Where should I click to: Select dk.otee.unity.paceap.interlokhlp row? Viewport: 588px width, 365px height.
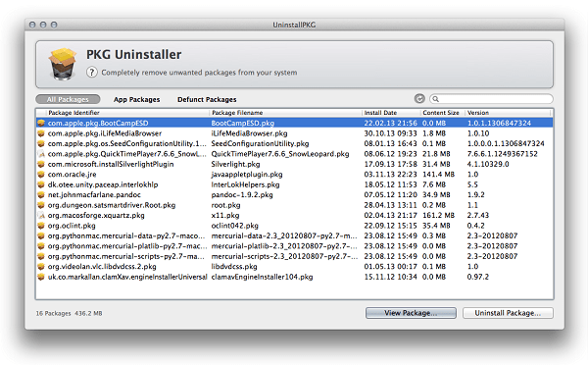tap(295, 184)
